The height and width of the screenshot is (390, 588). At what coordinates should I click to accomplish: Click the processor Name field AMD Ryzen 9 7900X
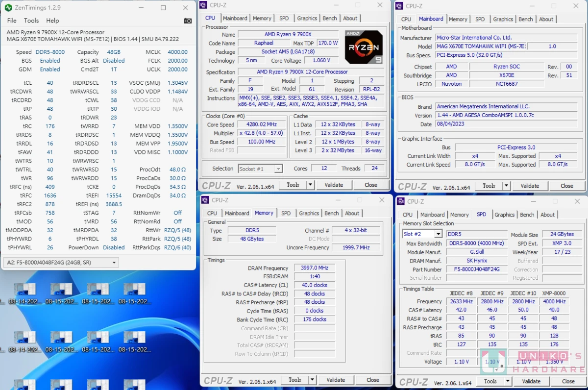point(288,34)
